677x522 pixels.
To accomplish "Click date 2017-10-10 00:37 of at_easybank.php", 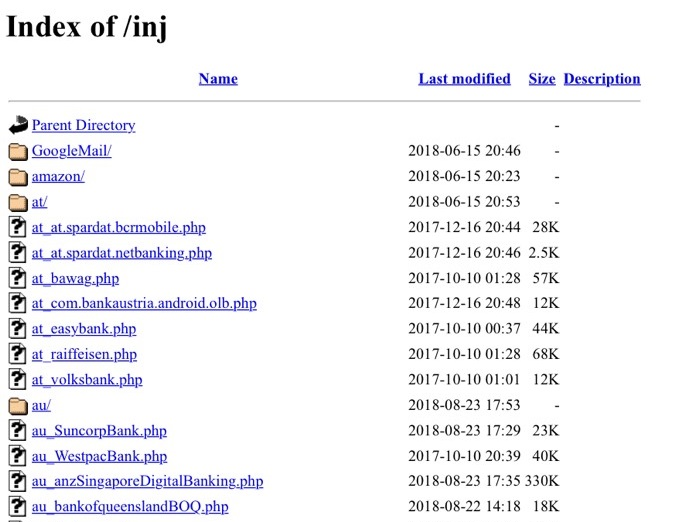I will click(465, 329).
